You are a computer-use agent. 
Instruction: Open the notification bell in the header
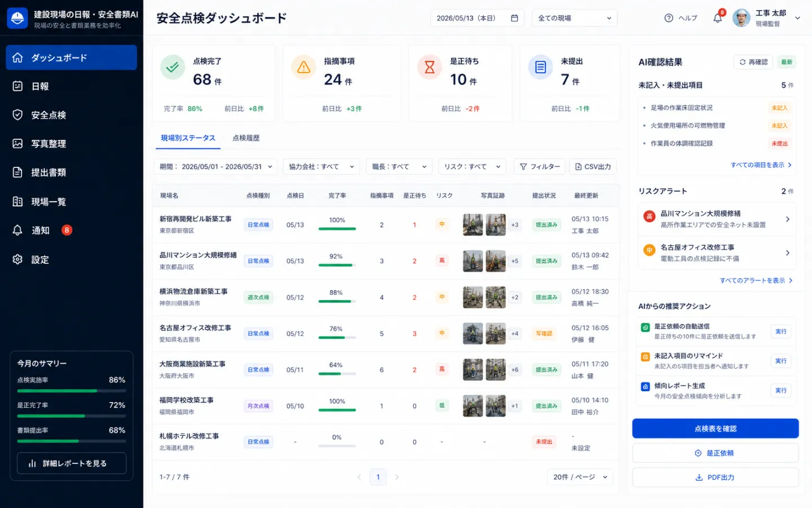[x=717, y=18]
